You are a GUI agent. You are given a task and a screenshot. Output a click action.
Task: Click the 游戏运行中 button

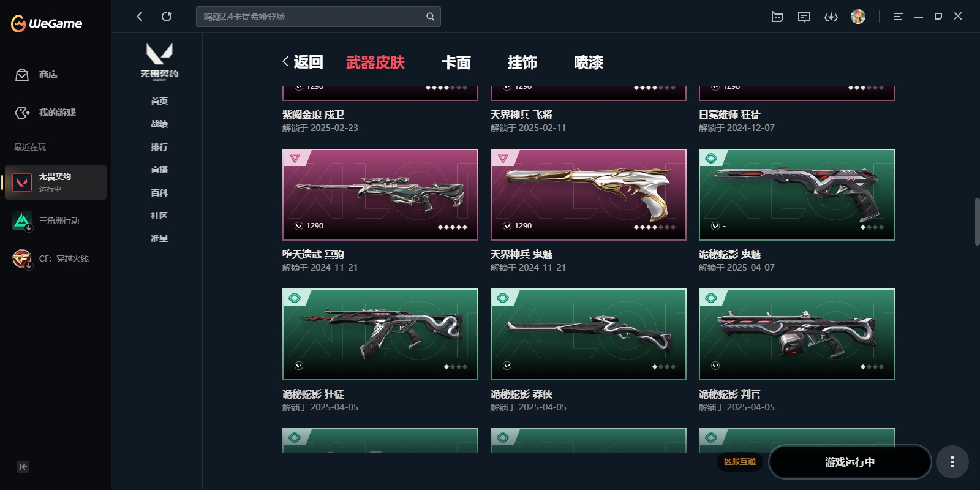[x=850, y=462]
